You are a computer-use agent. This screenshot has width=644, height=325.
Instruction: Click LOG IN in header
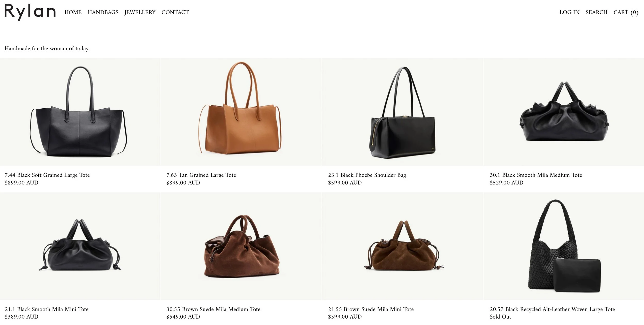(569, 12)
